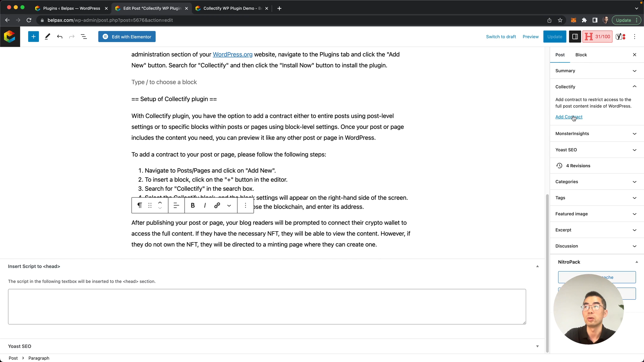Viewport: 644px width, 362px height.
Task: Open the browser side panel icon
Action: pyautogui.click(x=595, y=20)
